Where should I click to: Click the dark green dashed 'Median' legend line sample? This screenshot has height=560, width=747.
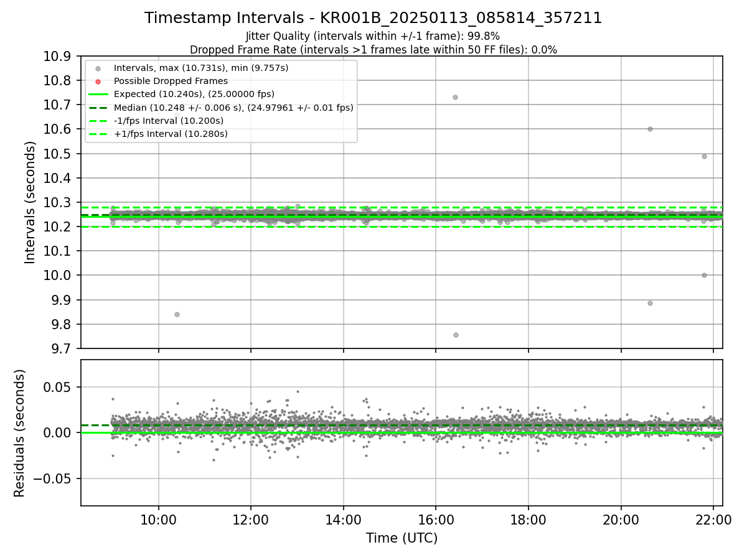click(98, 108)
